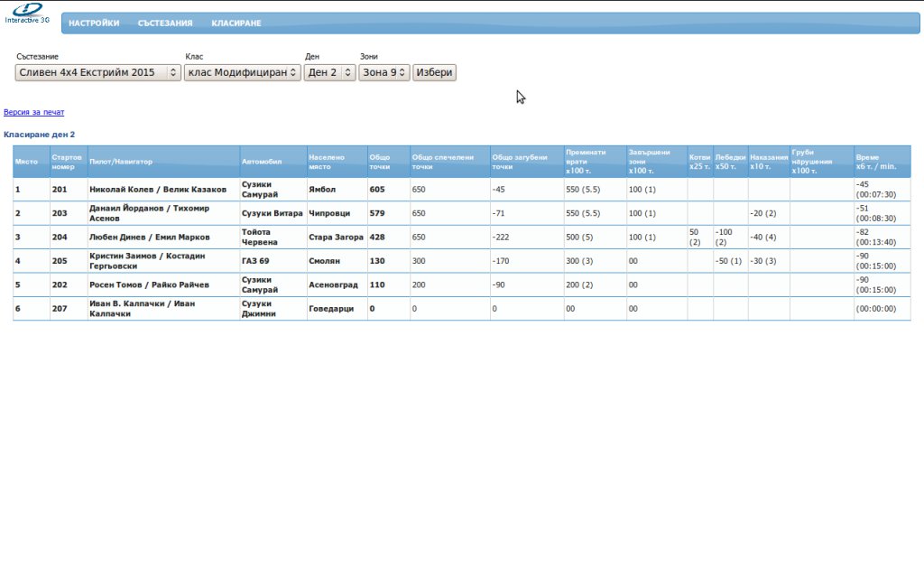Viewport: 924px width, 578px height.
Task: Click the Асеновград town cell
Action: tap(333, 284)
